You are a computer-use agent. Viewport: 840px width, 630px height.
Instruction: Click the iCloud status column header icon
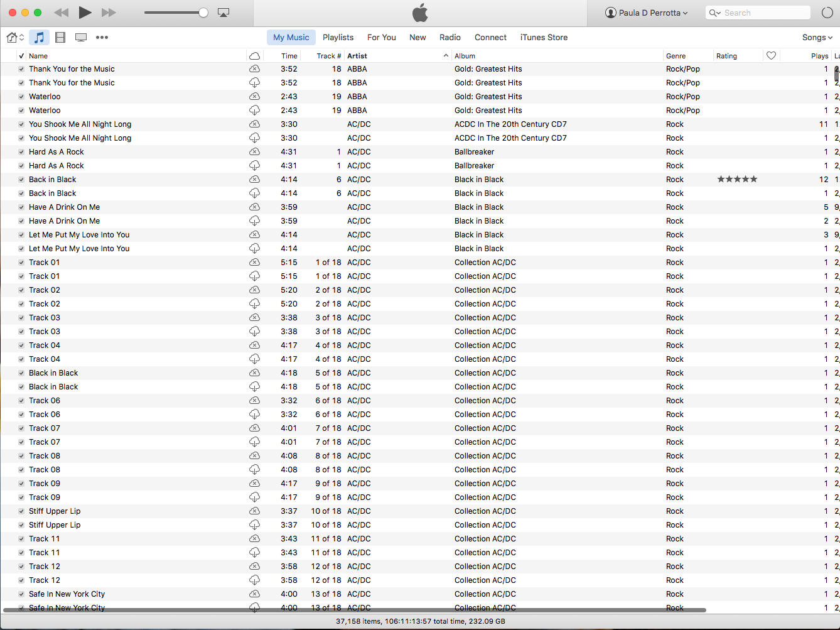click(x=254, y=56)
